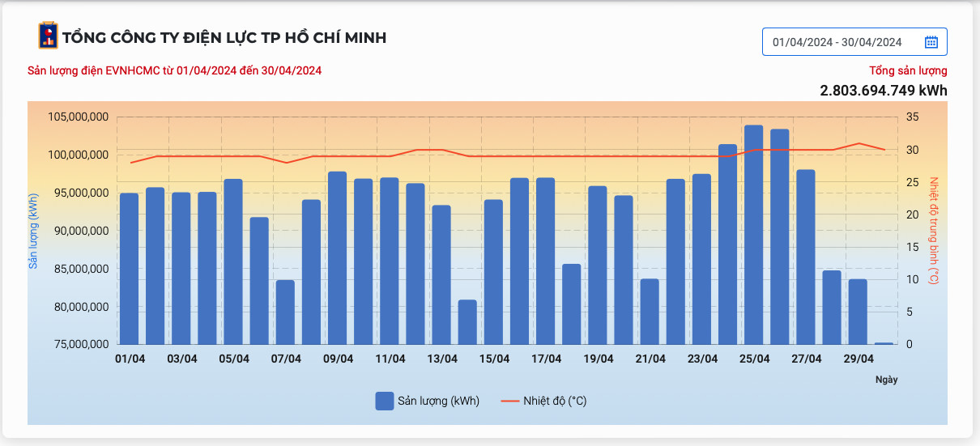The height and width of the screenshot is (446, 980).
Task: Click the vertical Sản lượng (kWh) axis title
Action: [34, 231]
